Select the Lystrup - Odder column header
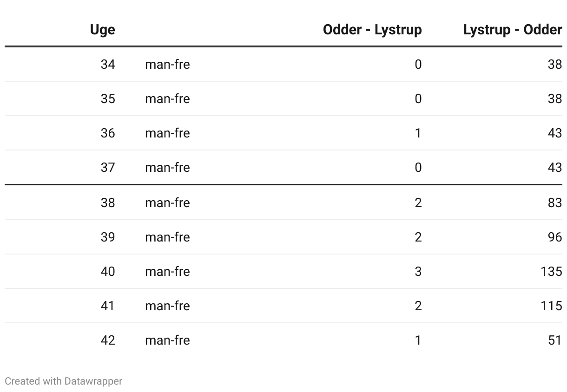Viewport: 567px width, 392px height. coord(512,30)
